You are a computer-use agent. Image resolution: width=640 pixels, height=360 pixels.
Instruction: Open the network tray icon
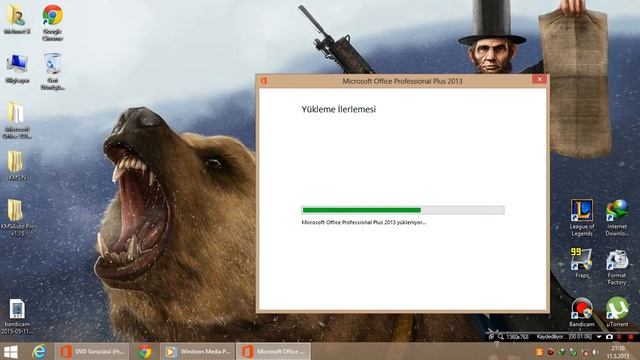click(584, 352)
